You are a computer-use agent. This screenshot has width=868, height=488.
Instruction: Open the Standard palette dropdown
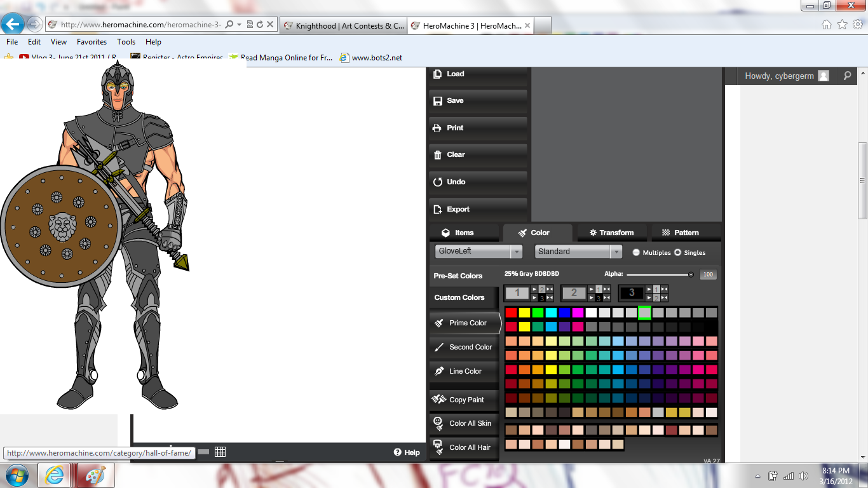[x=615, y=252]
